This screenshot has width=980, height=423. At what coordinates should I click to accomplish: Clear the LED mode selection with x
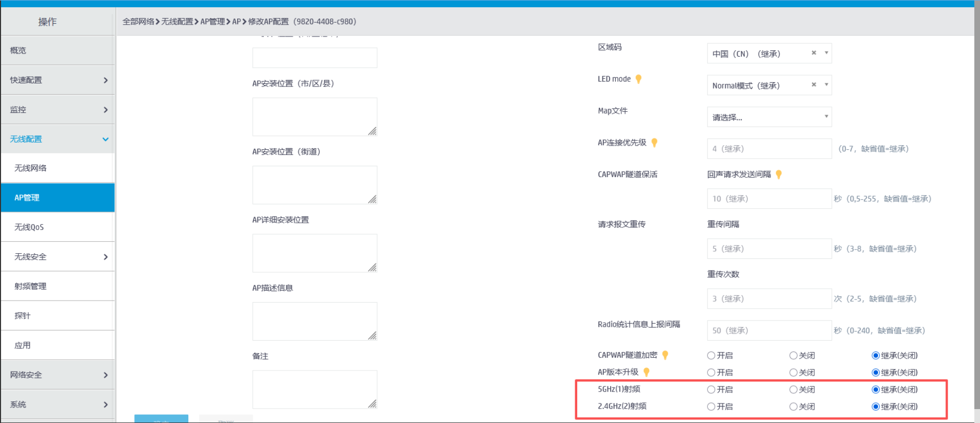point(814,85)
